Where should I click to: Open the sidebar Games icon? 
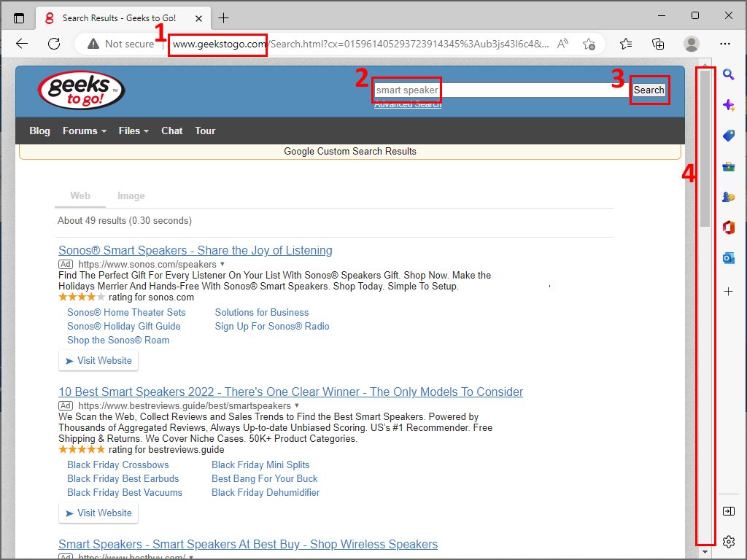tap(729, 197)
